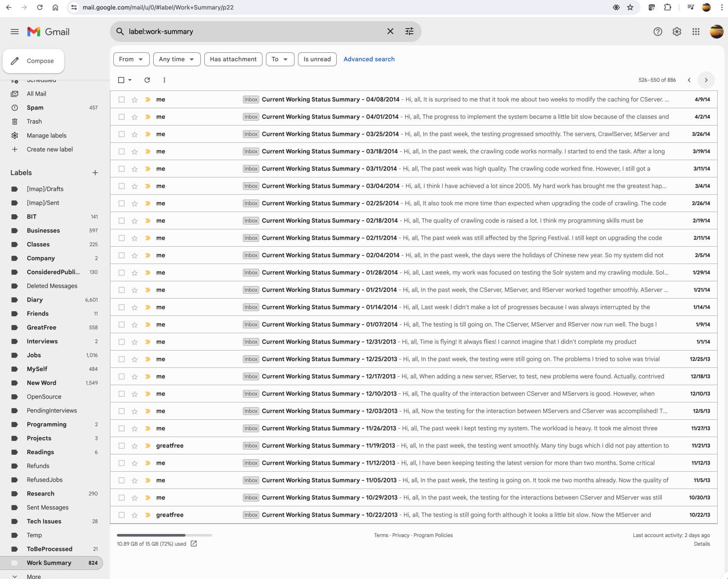Select checkbox for 03/11/2014 email
Image resolution: width=728 pixels, height=579 pixels.
click(122, 169)
